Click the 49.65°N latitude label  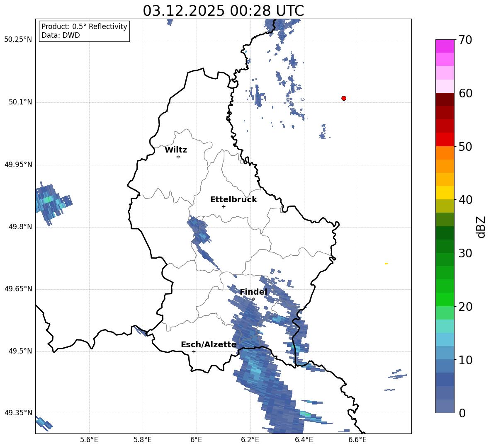(18, 289)
